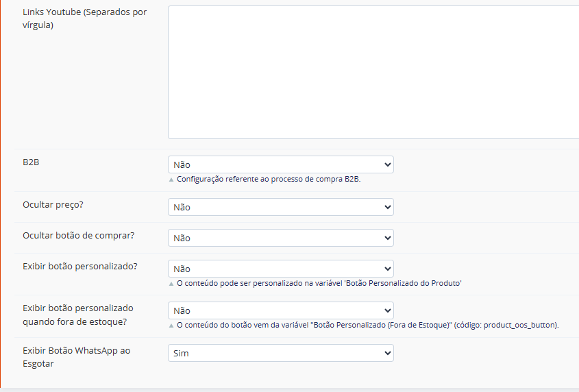This screenshot has width=579, height=392.
Task: Click the 'Ocultar botão de comprar?' label
Action: pos(78,235)
